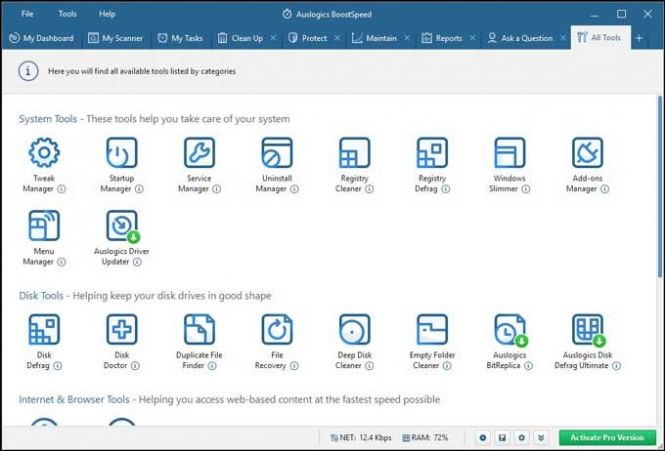665x451 pixels.
Task: Launch Startup Manager
Action: click(x=122, y=152)
